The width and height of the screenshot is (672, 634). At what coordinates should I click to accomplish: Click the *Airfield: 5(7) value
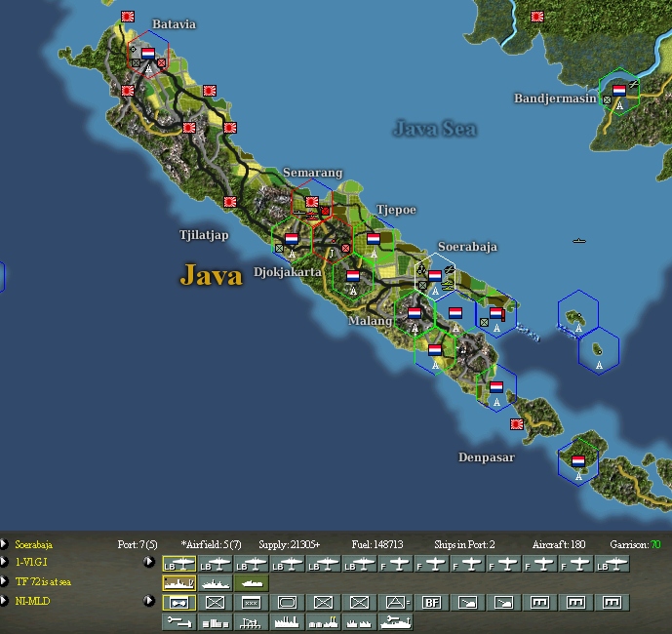(x=211, y=544)
